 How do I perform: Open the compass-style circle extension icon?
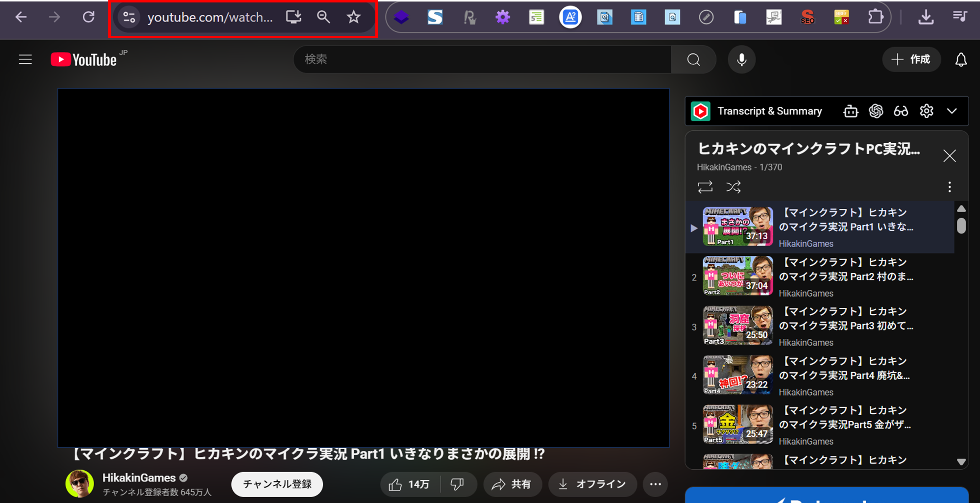706,18
